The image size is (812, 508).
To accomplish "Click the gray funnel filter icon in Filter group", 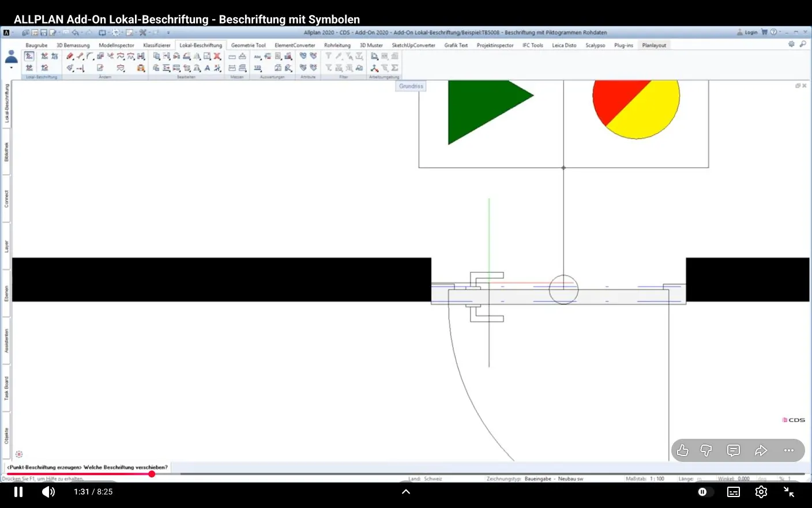I will 329,56.
